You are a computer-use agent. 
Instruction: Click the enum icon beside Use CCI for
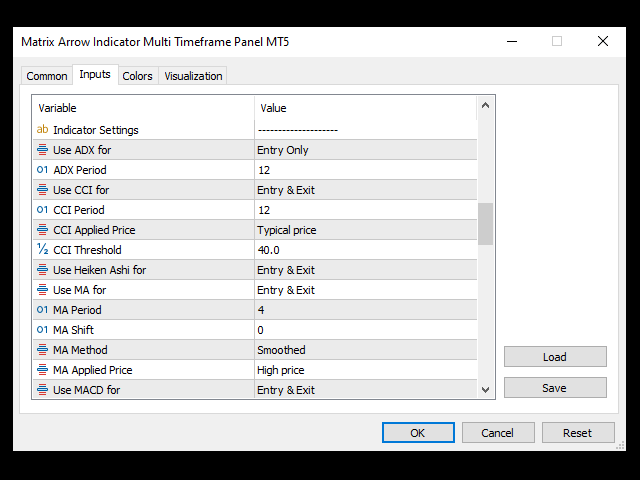[x=42, y=190]
